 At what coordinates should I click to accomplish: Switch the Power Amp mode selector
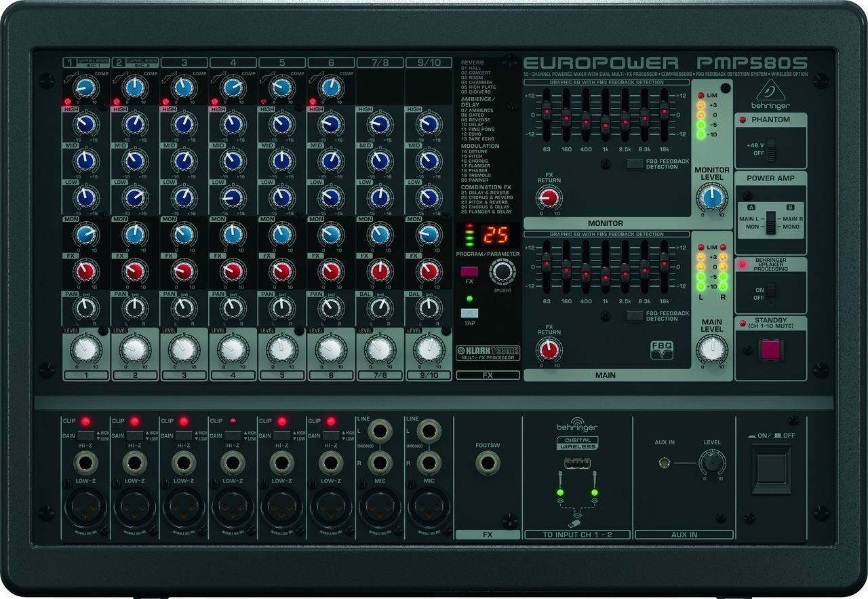point(770,223)
